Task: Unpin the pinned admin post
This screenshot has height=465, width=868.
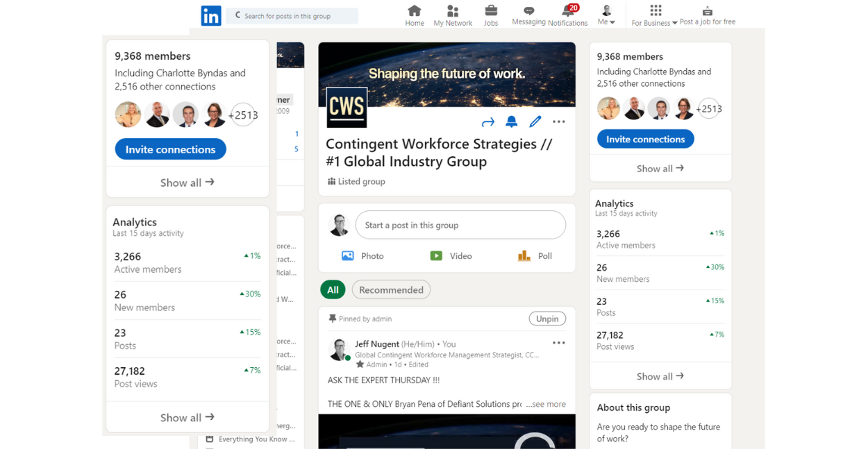Action: pyautogui.click(x=547, y=319)
